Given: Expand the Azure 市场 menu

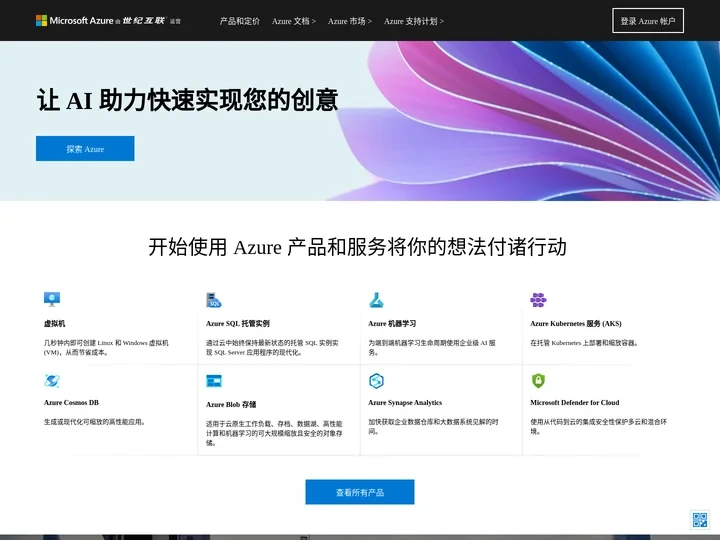Looking at the screenshot, I should pyautogui.click(x=350, y=21).
